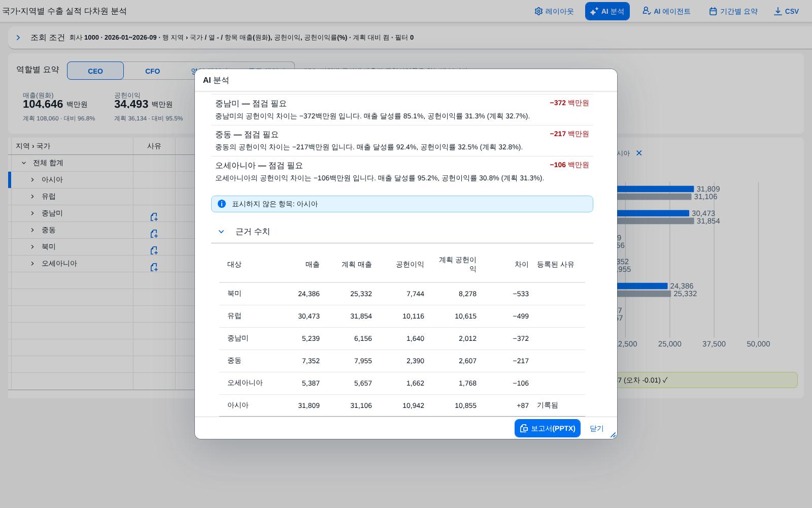The width and height of the screenshot is (812, 508).
Task: Expand the 오세아니아 region row
Action: (x=32, y=264)
